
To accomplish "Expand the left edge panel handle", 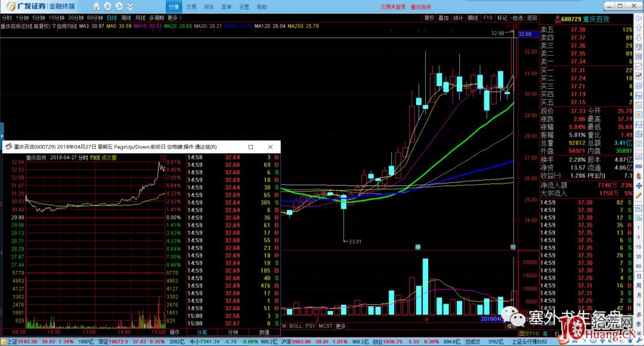I will coord(2,135).
